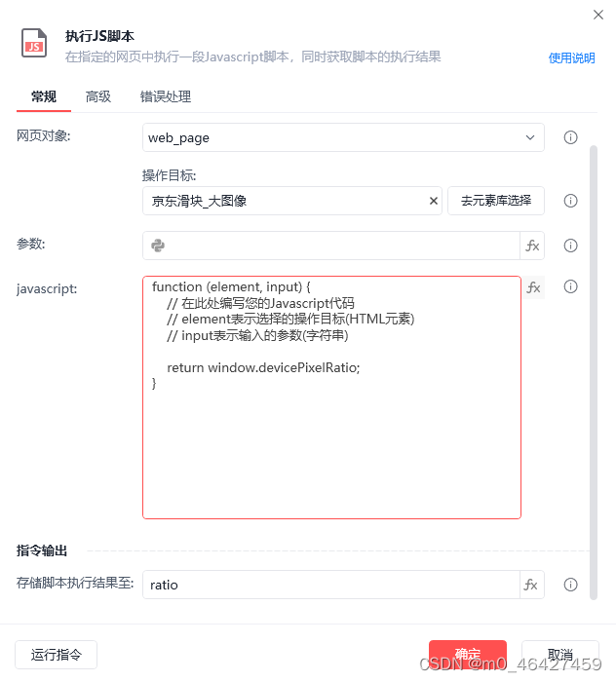
Task: Click the 去元素库选择 button
Action: pyautogui.click(x=496, y=201)
